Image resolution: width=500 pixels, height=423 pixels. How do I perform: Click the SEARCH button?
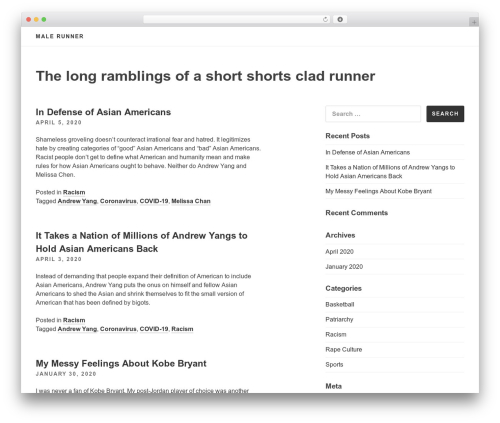pos(445,114)
